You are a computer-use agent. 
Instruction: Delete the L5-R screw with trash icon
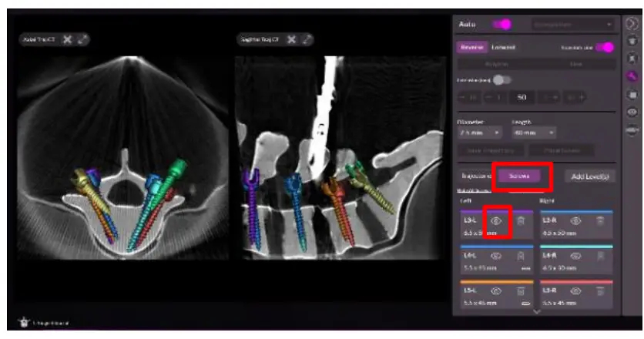tap(599, 291)
